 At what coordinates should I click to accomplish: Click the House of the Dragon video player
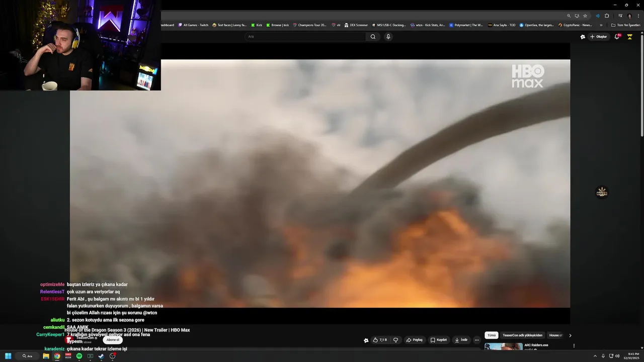(x=320, y=184)
